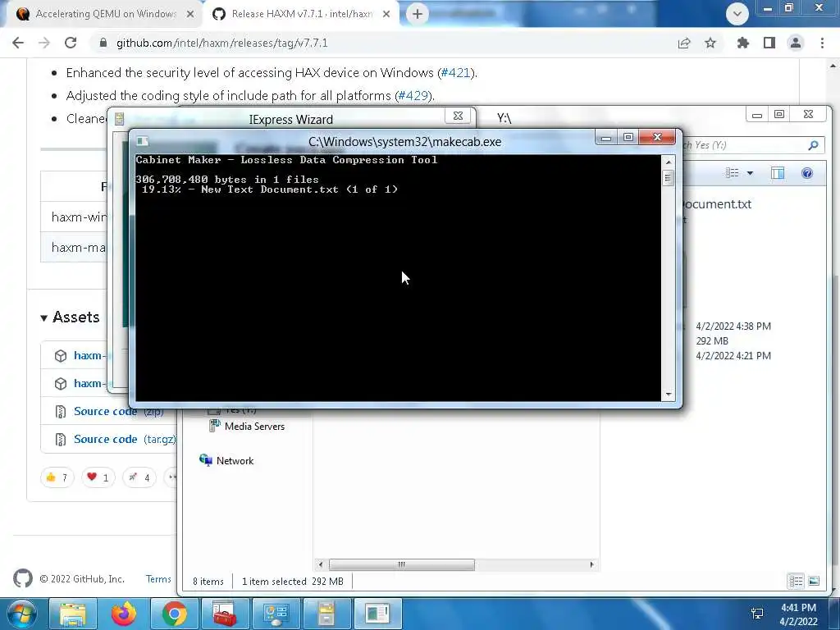
Task: Click thumbs up reaction with 7
Action: point(57,477)
